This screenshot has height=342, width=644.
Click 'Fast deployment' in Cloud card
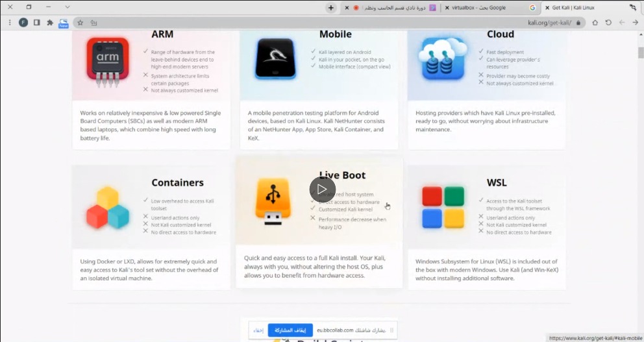point(505,52)
